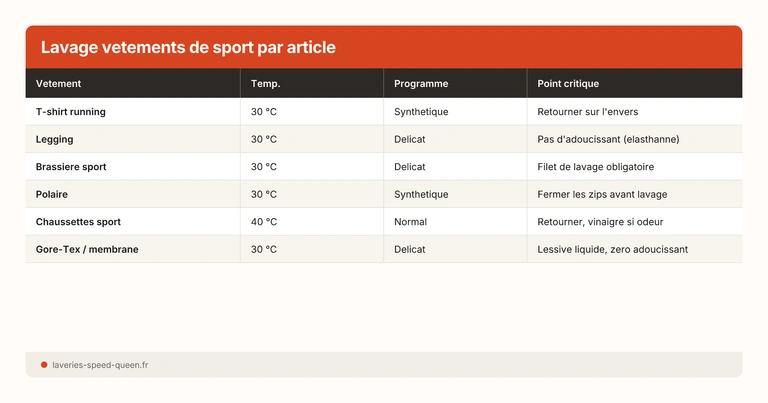Select the 30 °C value for Brassiere sport
768x403 pixels.
264,166
